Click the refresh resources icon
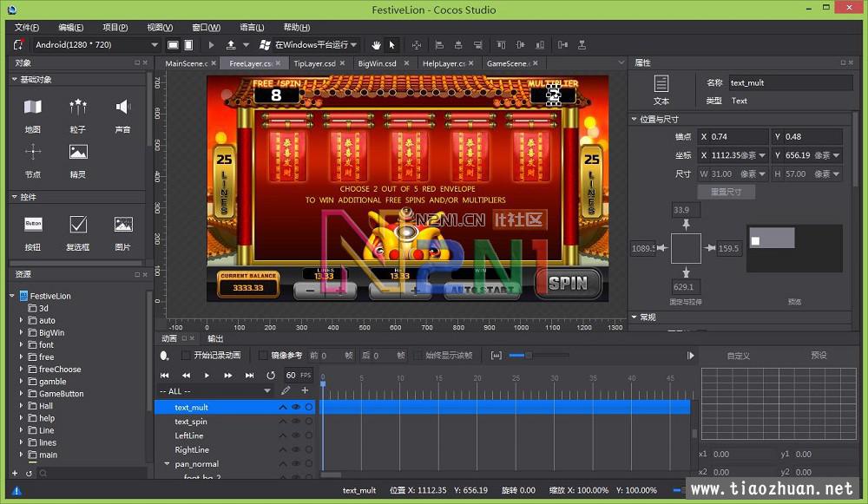Screen dimensions: 868x504 pos(29,473)
